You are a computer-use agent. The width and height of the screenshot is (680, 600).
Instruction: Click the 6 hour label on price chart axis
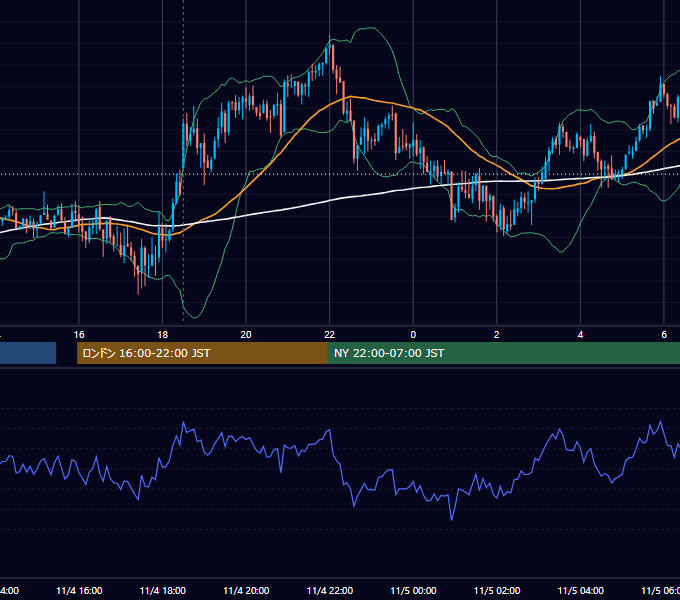click(664, 334)
